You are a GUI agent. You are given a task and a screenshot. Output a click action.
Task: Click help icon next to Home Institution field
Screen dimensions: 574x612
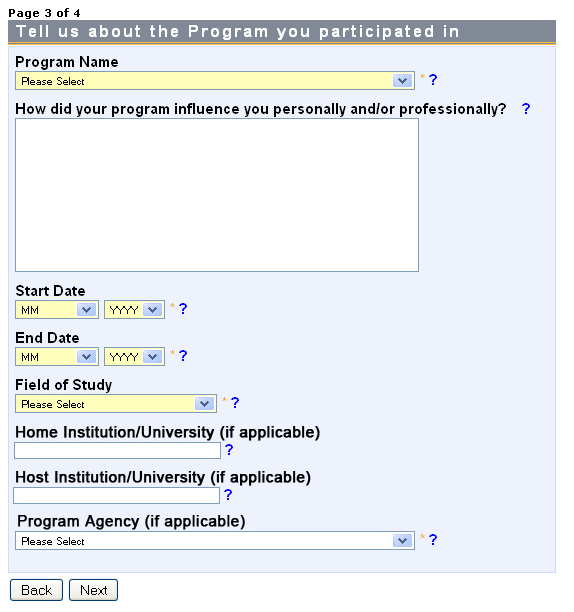click(229, 450)
